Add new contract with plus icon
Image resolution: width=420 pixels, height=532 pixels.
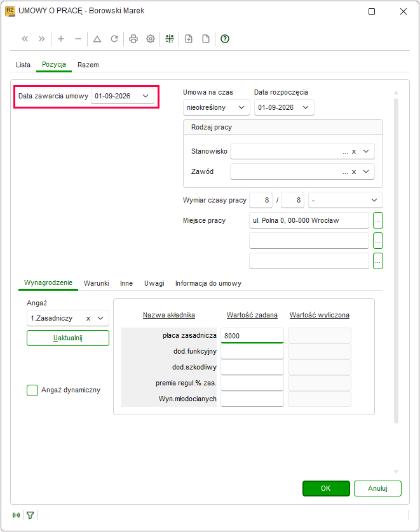click(x=61, y=39)
